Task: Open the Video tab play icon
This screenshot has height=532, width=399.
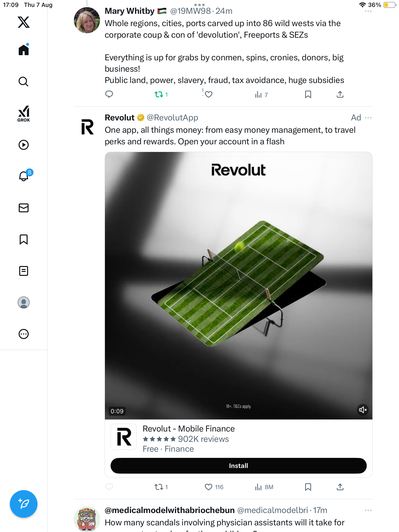Action: coord(24,145)
